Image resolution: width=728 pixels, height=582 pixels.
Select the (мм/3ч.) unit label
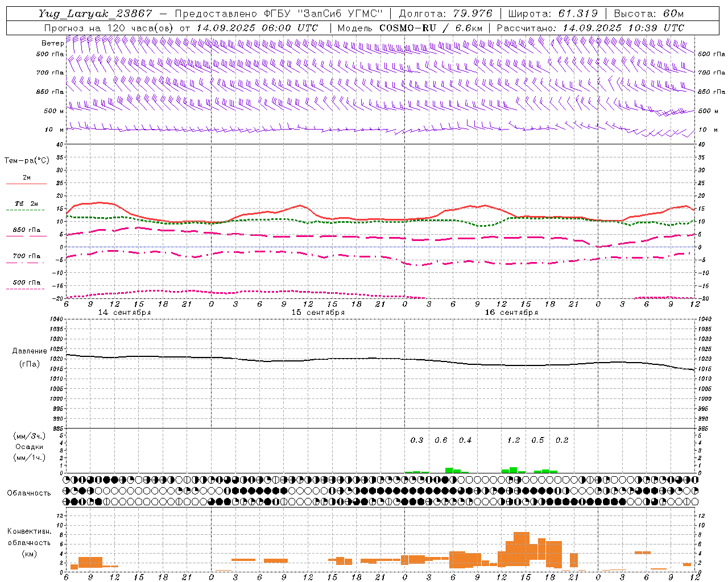point(30,436)
